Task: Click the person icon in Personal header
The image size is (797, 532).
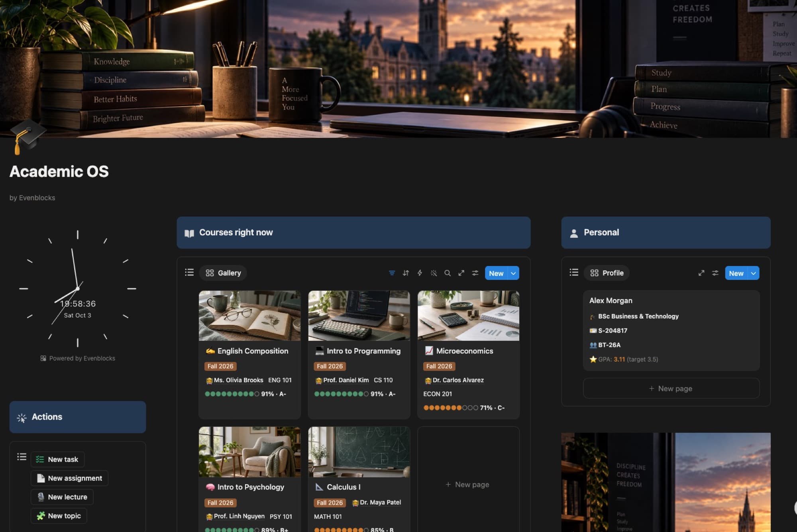Action: [x=574, y=233]
